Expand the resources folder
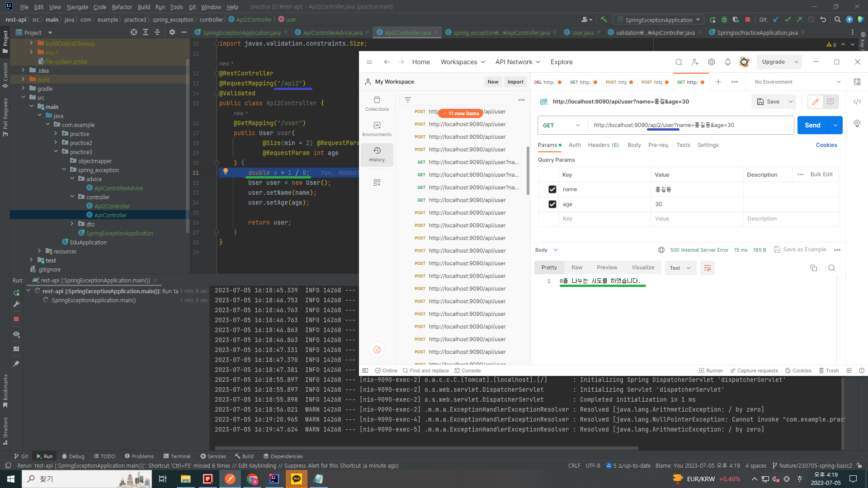Screen dimensions: 868x488 point(39,251)
